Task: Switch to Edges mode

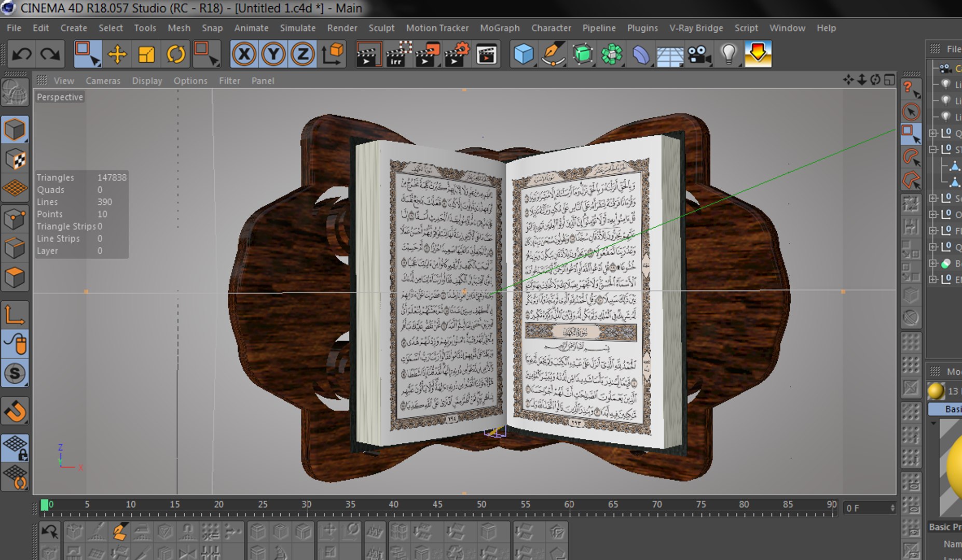Action: pyautogui.click(x=15, y=248)
